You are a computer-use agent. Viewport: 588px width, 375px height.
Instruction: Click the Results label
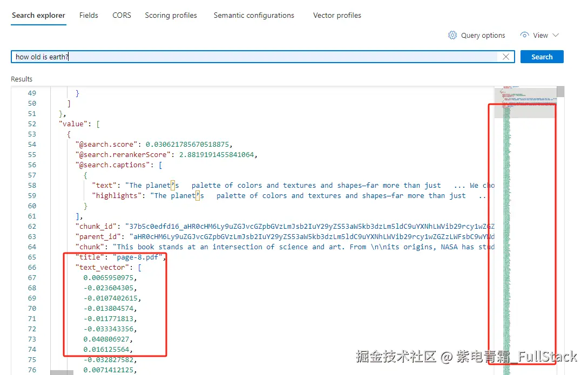pos(22,79)
